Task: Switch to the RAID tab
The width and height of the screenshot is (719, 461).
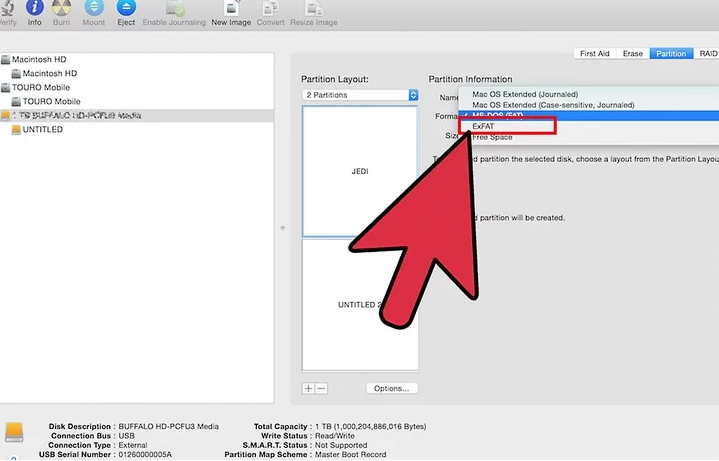Action: (707, 54)
